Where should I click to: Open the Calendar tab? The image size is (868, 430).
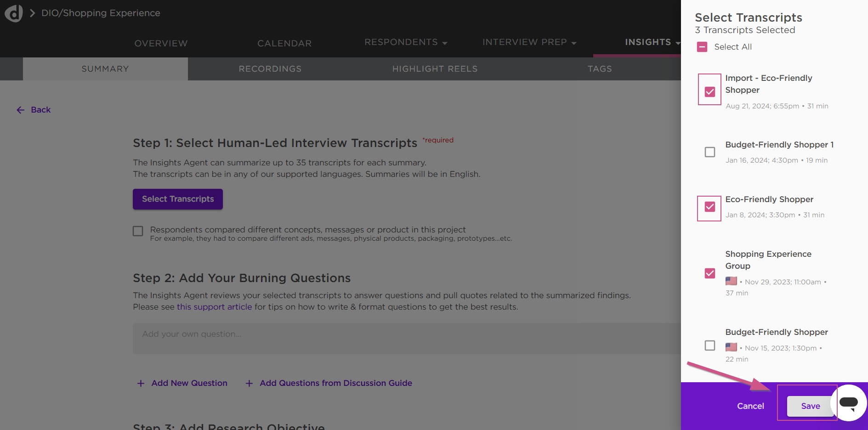(284, 43)
